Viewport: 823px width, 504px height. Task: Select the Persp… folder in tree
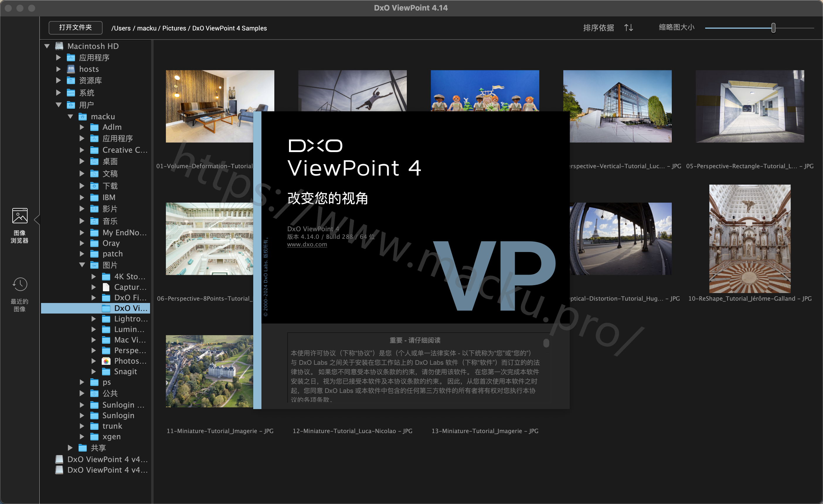click(130, 350)
